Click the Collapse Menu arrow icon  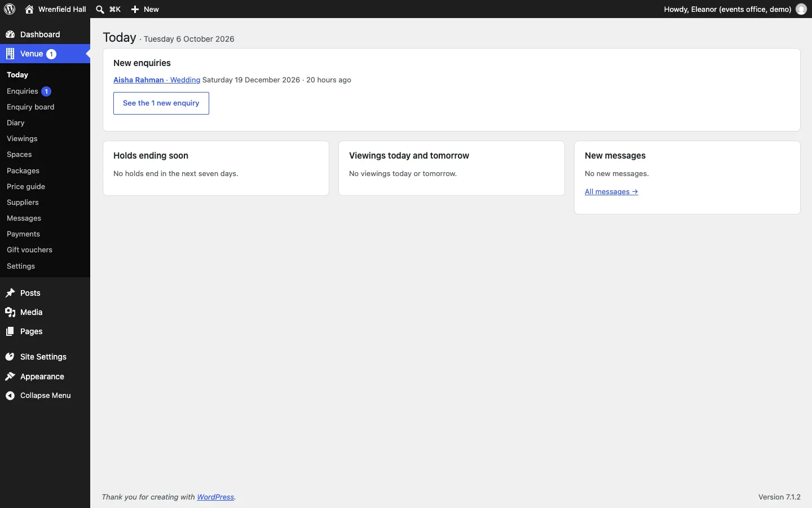coord(10,396)
